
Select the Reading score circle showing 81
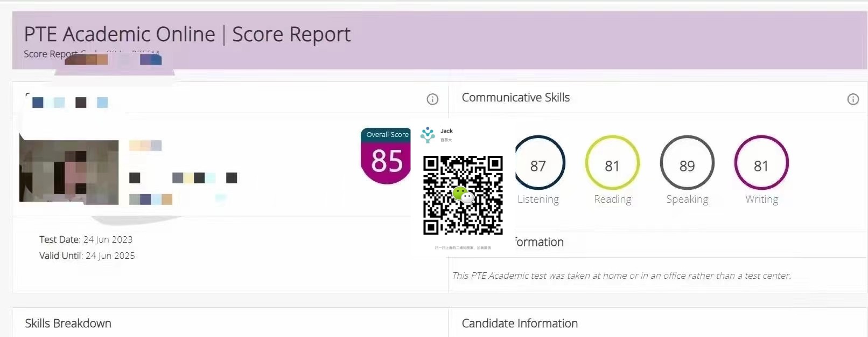point(612,163)
